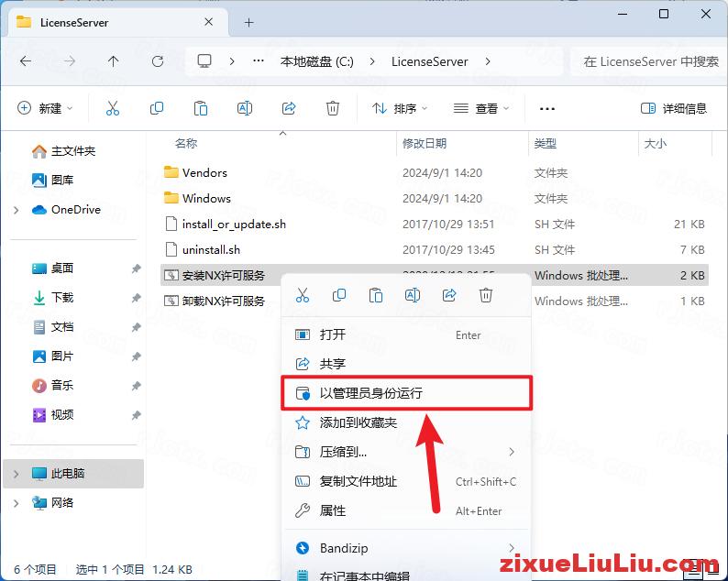
Task: Select the 卸载NX许可服务 batch file
Action: pyautogui.click(x=223, y=301)
